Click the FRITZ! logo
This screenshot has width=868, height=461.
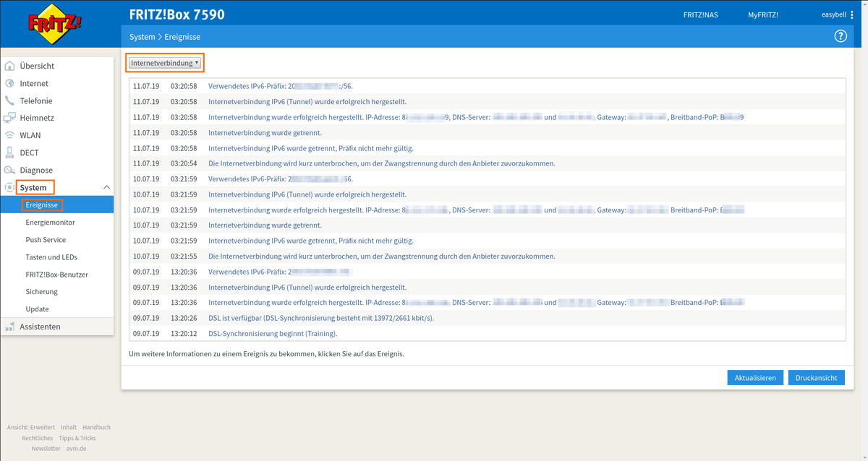coord(55,24)
